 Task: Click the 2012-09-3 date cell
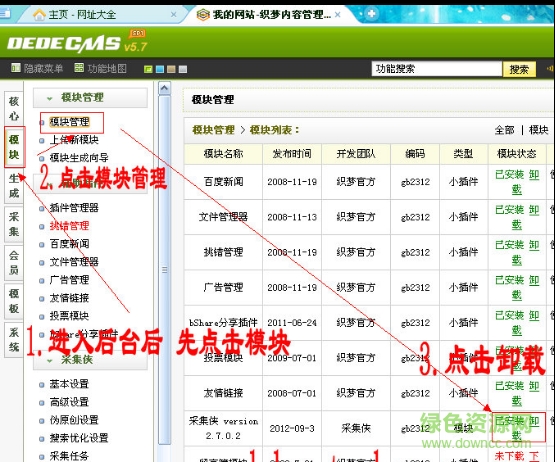292,429
